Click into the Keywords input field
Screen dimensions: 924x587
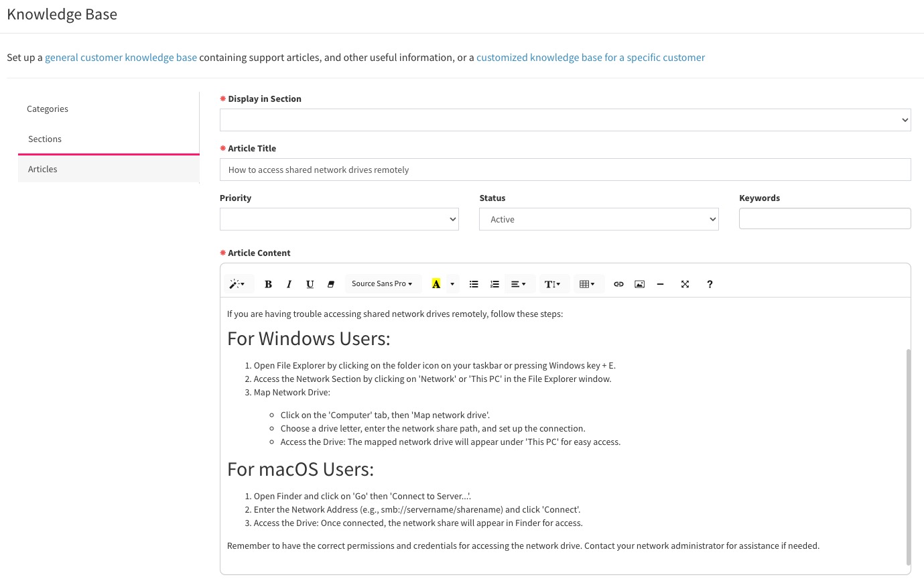pyautogui.click(x=824, y=218)
